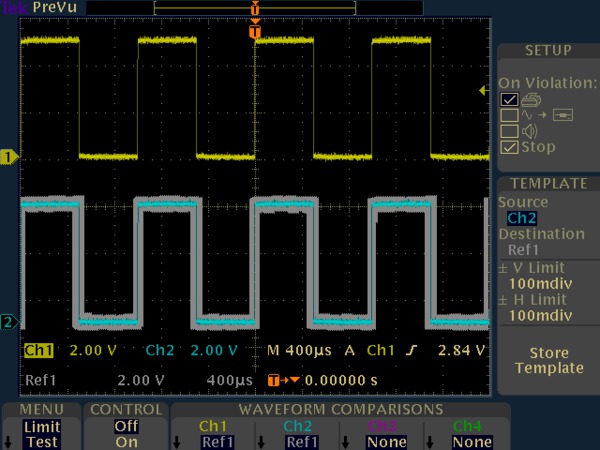Uncheck the print hardcopy on violation checkbox
The height and width of the screenshot is (450, 600).
click(x=509, y=99)
